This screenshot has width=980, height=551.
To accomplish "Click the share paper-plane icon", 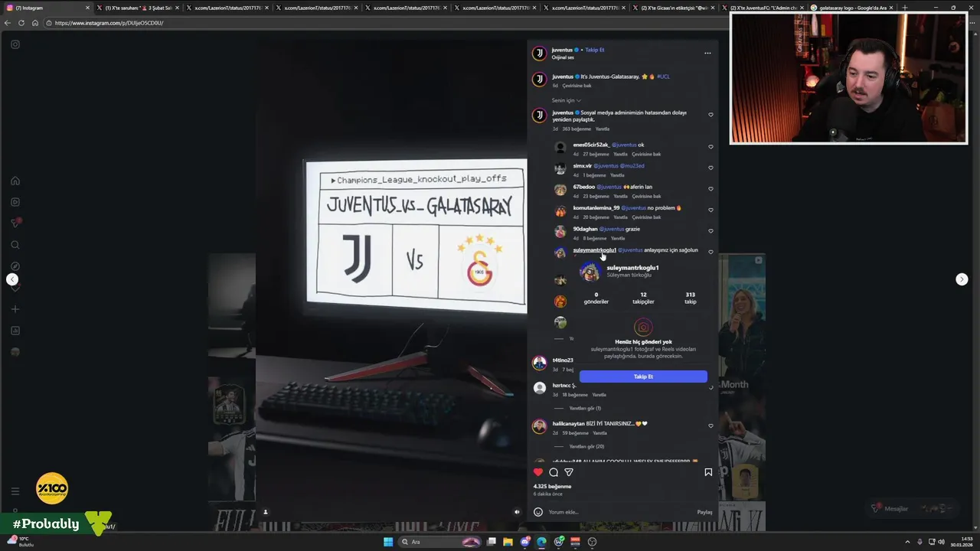I will pyautogui.click(x=569, y=472).
